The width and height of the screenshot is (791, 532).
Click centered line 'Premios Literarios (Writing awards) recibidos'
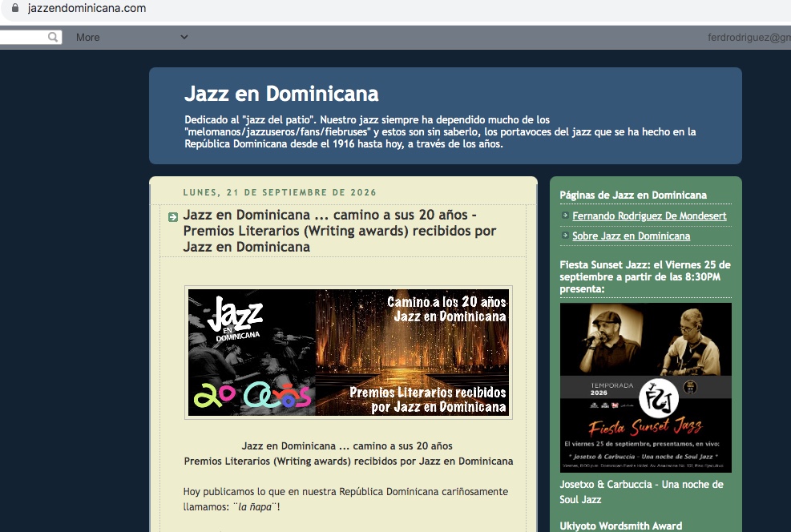[349, 461]
